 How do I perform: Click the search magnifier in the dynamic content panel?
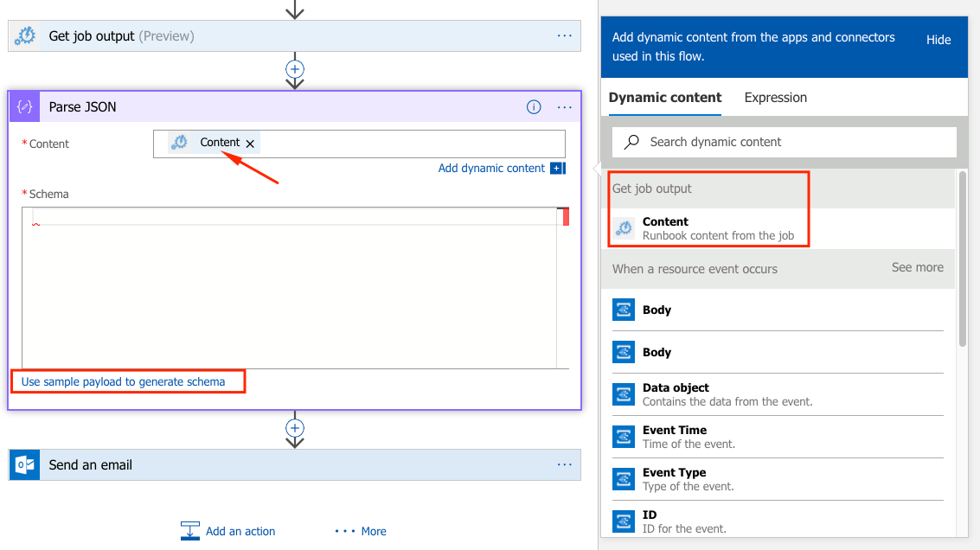[631, 142]
